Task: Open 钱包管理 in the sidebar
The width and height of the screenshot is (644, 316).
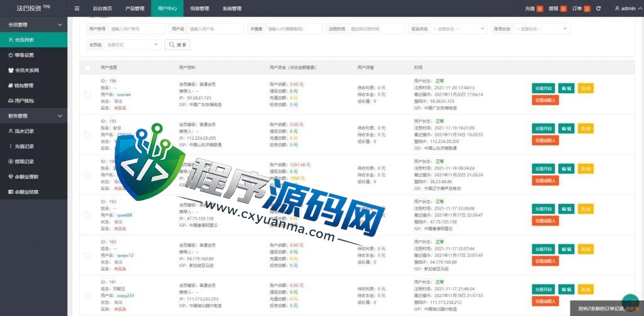Action: pos(34,86)
